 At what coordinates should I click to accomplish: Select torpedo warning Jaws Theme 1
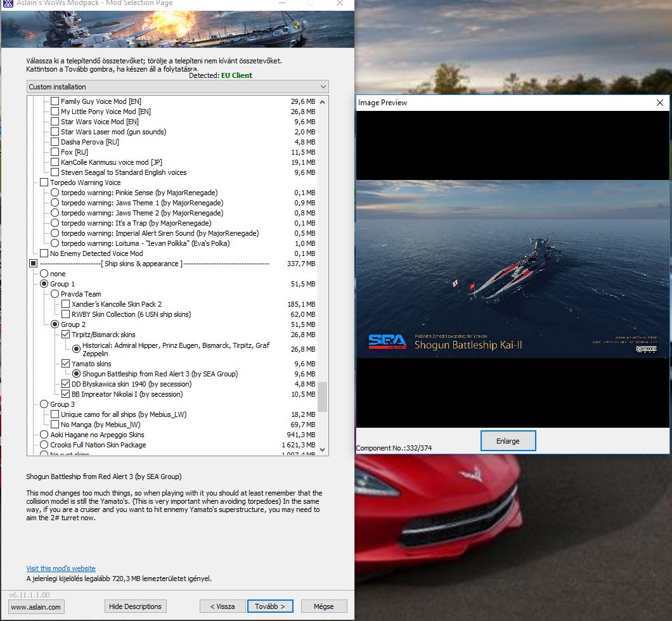pos(55,203)
